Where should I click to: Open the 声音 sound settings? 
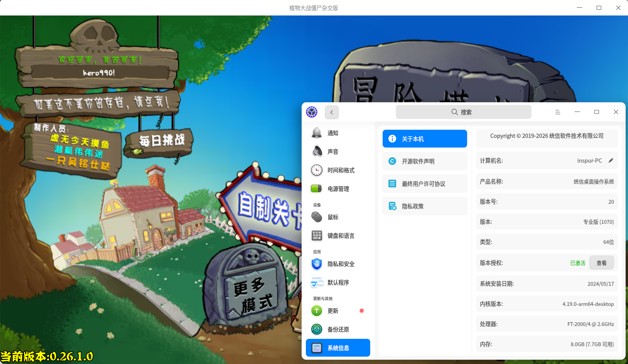coord(338,152)
